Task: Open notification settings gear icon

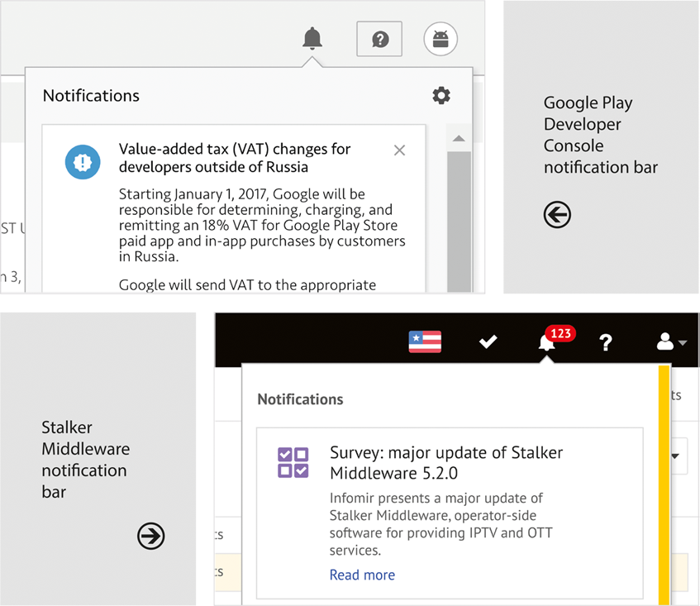Action: tap(441, 96)
